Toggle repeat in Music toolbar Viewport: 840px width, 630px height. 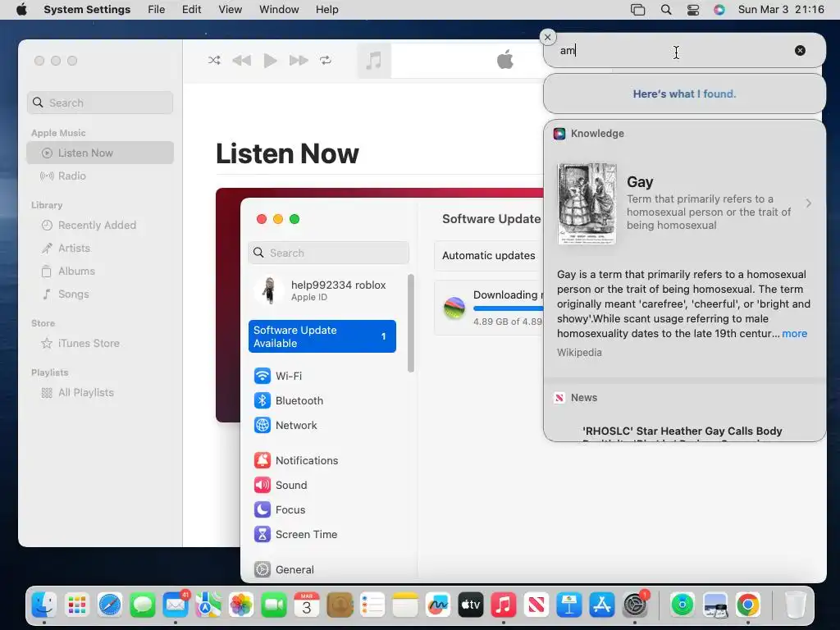click(326, 60)
